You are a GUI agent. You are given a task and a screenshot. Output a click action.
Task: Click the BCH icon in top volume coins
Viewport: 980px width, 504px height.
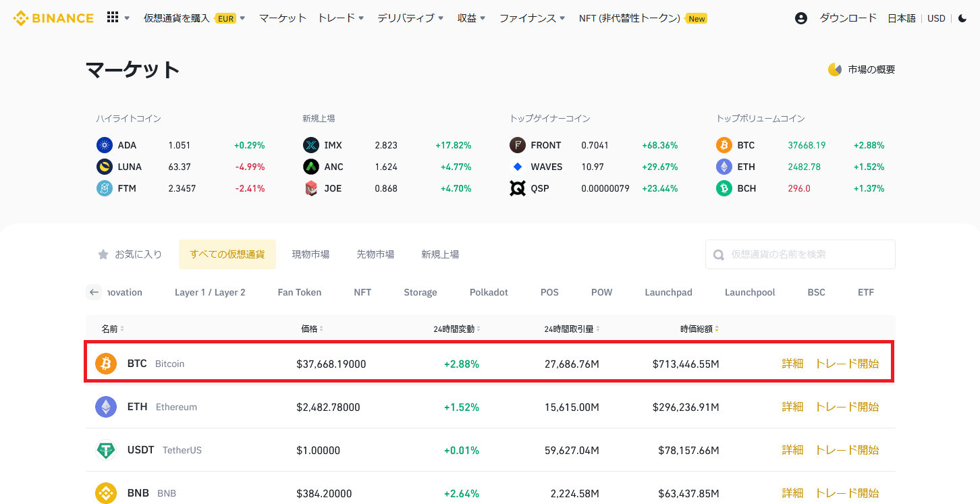click(x=724, y=188)
